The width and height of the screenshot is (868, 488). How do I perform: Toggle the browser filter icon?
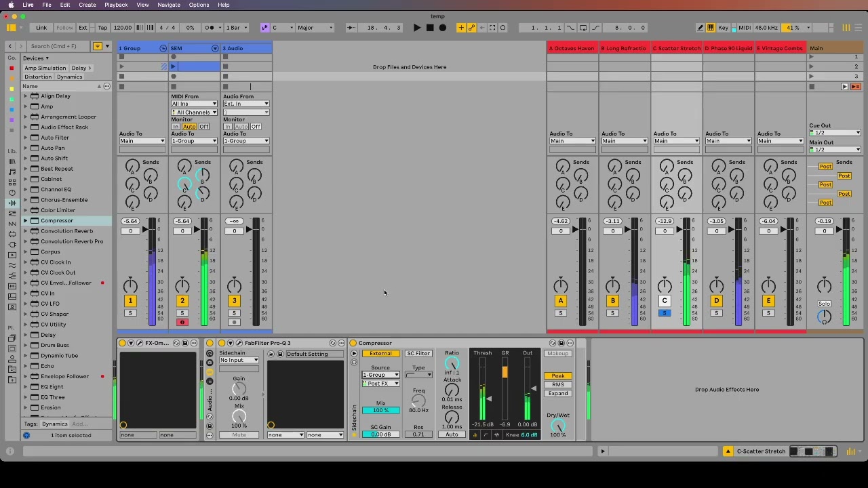coord(97,46)
